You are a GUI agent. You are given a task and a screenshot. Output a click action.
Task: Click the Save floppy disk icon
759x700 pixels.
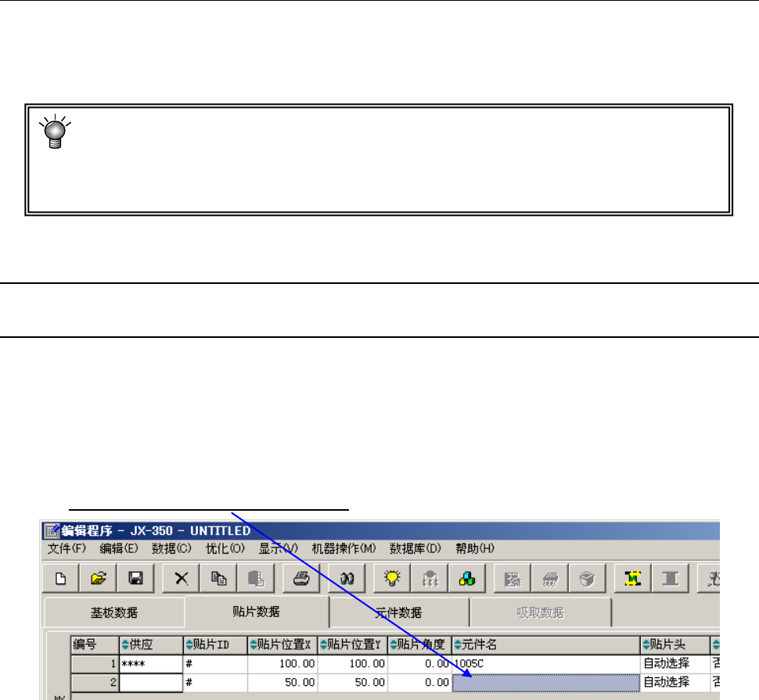(x=135, y=578)
